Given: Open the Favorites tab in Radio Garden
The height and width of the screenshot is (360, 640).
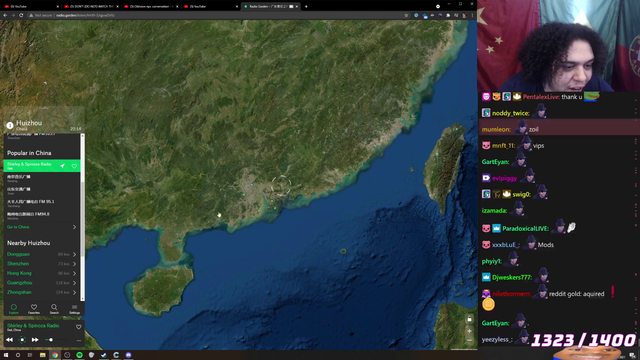Looking at the screenshot, I should pyautogui.click(x=34, y=309).
